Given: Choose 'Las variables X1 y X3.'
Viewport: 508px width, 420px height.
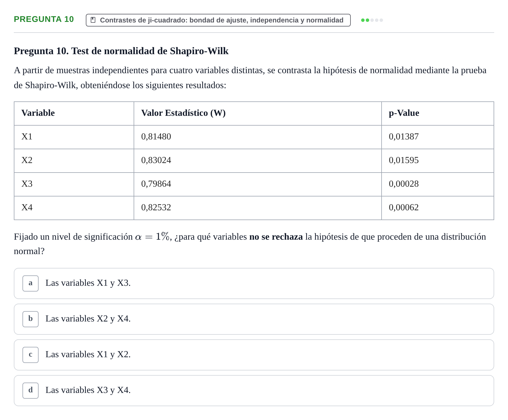Looking at the screenshot, I should (254, 283).
